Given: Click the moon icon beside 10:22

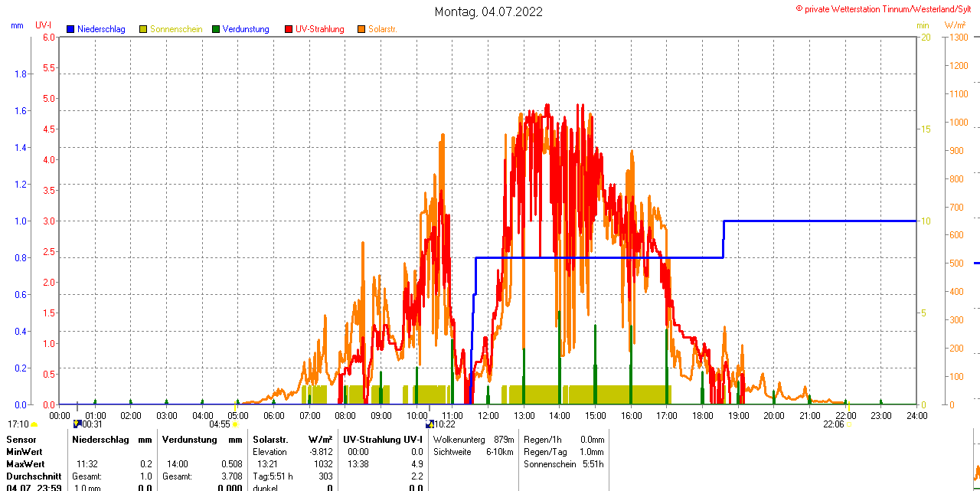Looking at the screenshot, I should coord(430,424).
